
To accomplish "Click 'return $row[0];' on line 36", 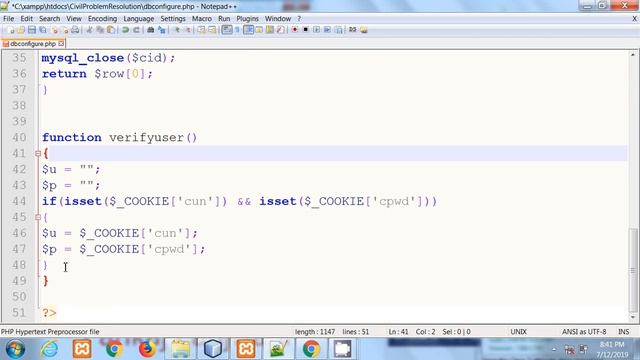I will (97, 74).
